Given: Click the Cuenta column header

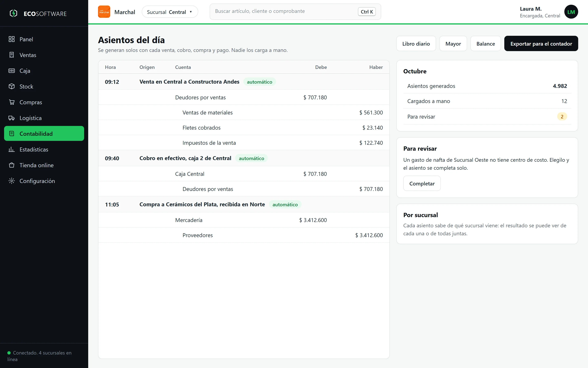Looking at the screenshot, I should [183, 67].
